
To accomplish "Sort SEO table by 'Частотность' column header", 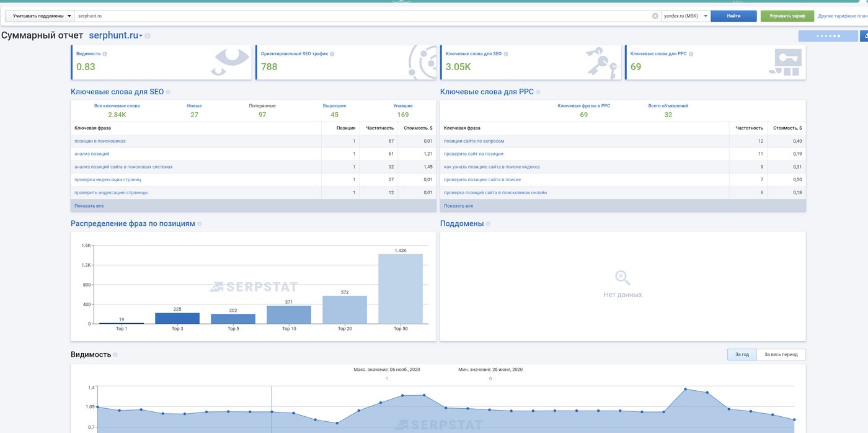I will click(x=380, y=128).
